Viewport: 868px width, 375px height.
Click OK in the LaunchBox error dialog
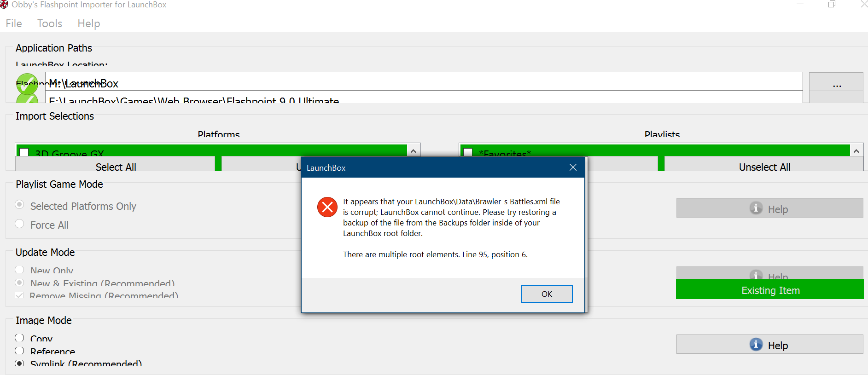point(547,294)
